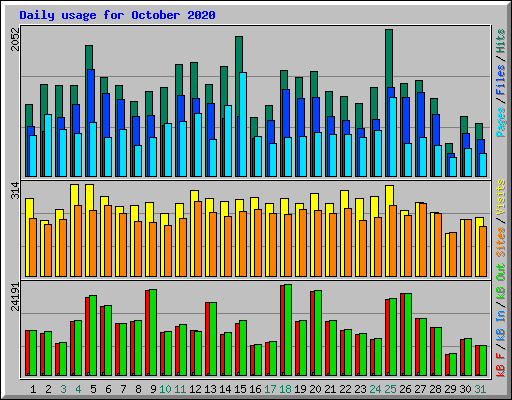Image resolution: width=512 pixels, height=400 pixels.
Task: Select day label "27" on the axis
Action: click(x=420, y=389)
